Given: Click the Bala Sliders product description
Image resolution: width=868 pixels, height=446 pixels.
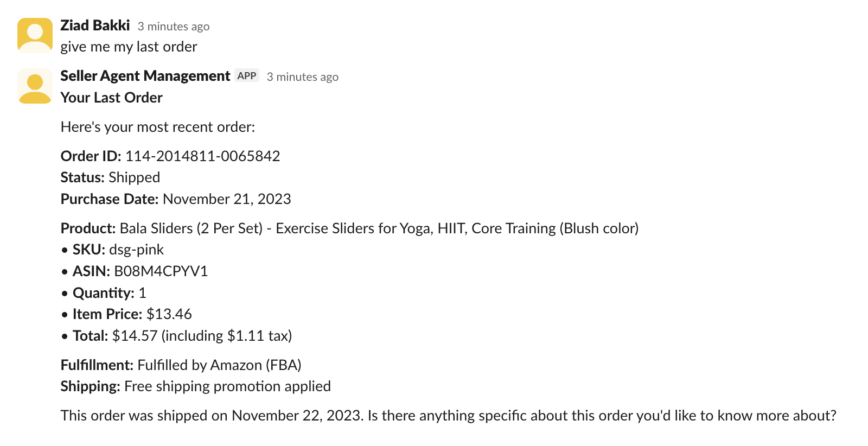Looking at the screenshot, I should click(x=379, y=228).
